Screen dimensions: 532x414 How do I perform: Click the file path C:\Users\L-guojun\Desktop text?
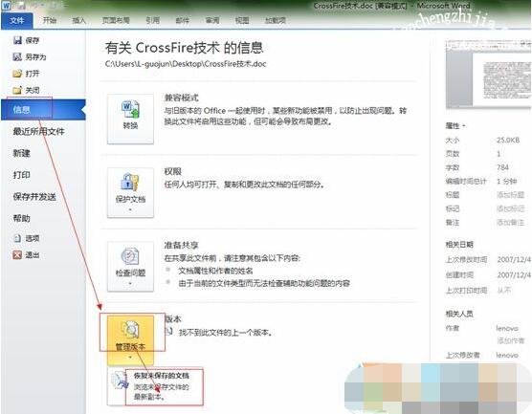[186, 64]
